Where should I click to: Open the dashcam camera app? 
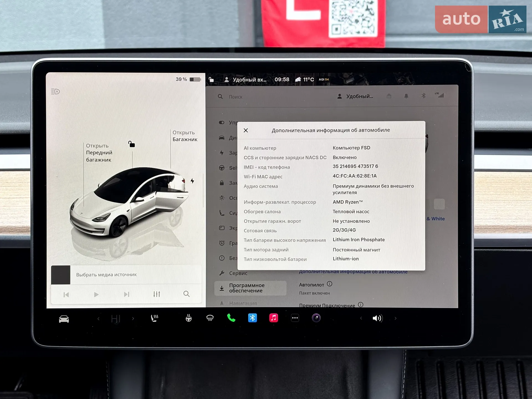pos(316,318)
